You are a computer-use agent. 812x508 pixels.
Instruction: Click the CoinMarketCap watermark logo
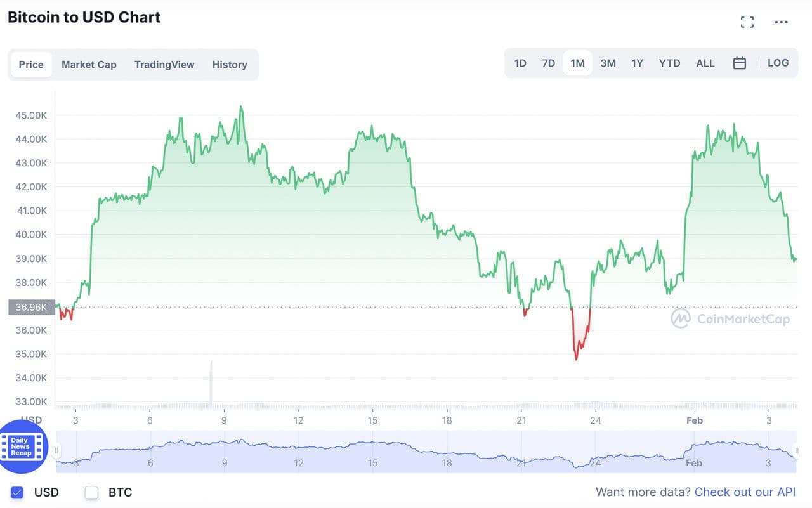coord(730,318)
